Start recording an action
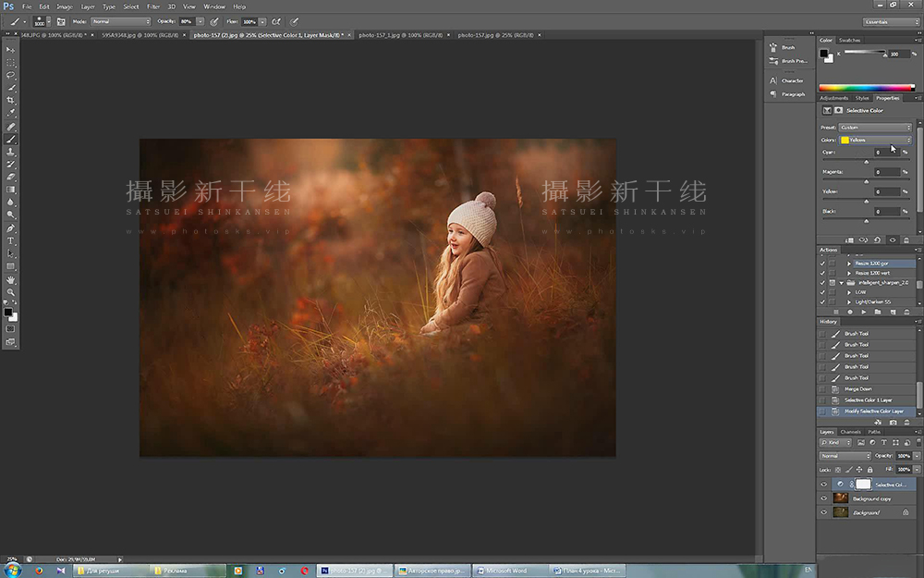Viewport: 924px width, 578px height. 850,312
